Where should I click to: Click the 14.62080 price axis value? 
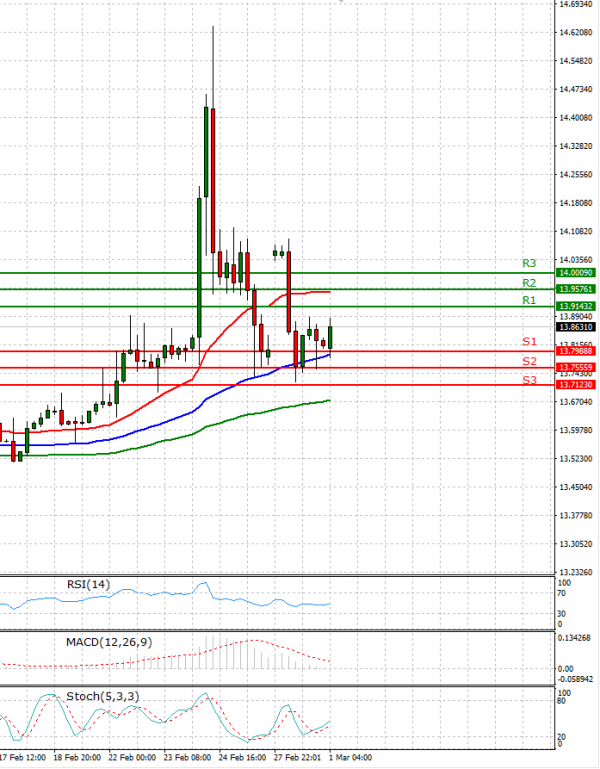[x=575, y=33]
